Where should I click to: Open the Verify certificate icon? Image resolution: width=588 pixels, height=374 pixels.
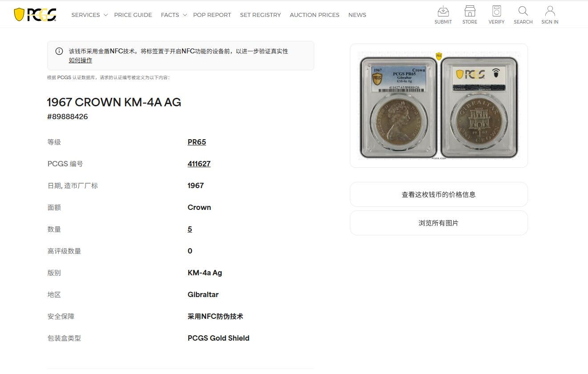(x=496, y=11)
